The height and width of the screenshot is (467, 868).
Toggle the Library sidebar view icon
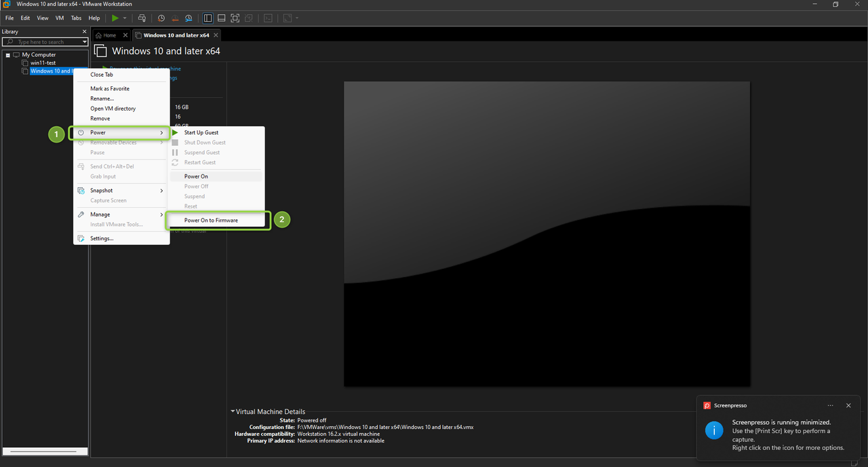(208, 18)
